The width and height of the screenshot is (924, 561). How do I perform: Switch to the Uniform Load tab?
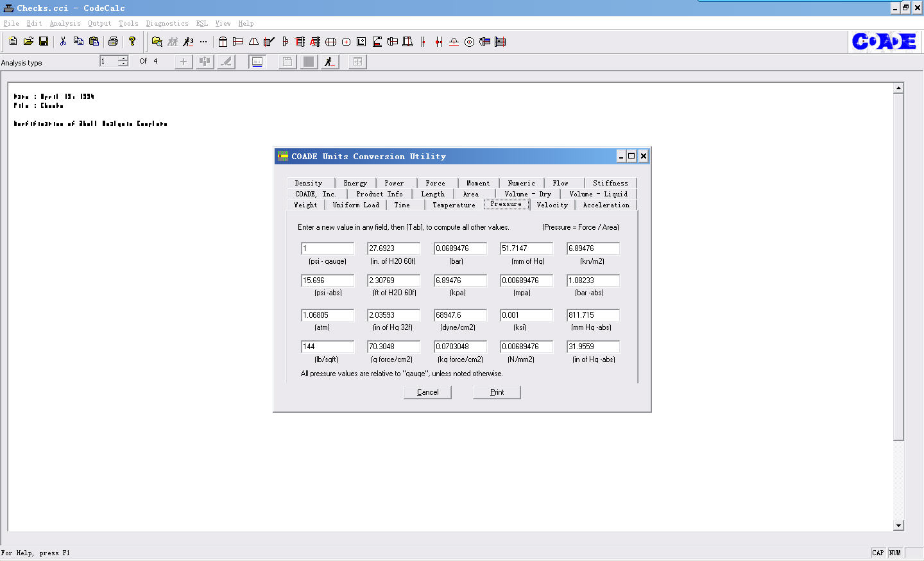point(356,205)
